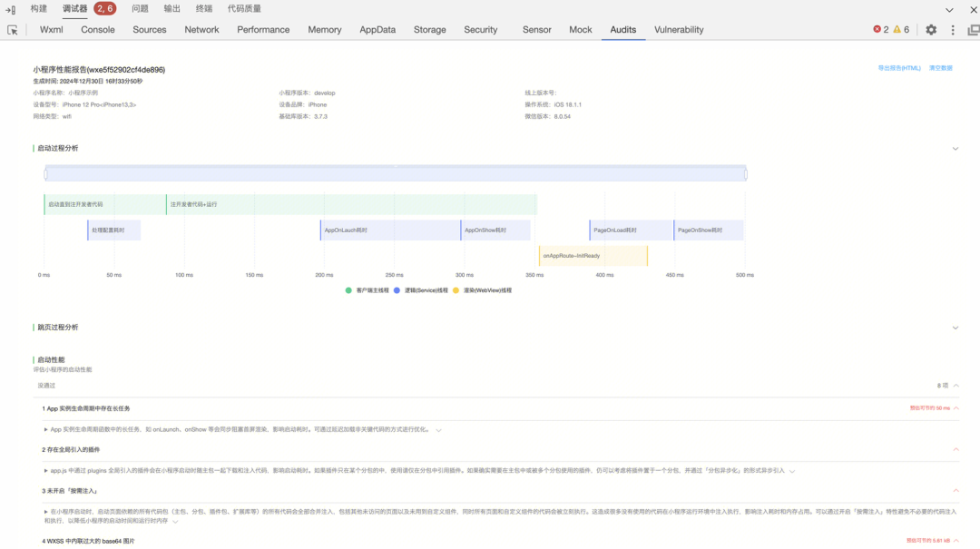Click the red error count icon
The image size is (980, 549).
point(877,29)
